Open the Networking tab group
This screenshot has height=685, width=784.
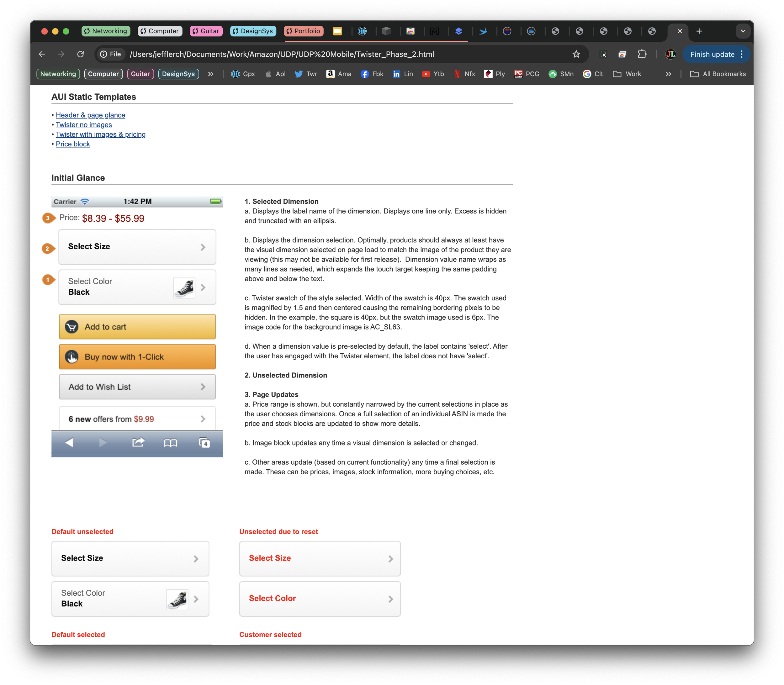click(106, 31)
